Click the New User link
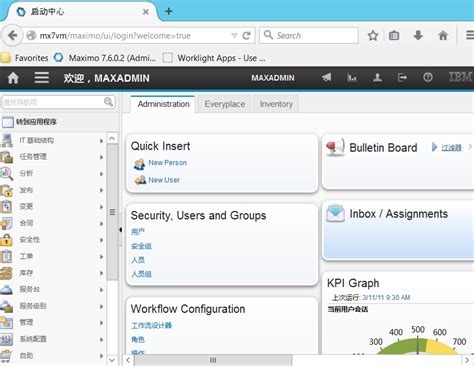474x366 pixels. pos(164,180)
